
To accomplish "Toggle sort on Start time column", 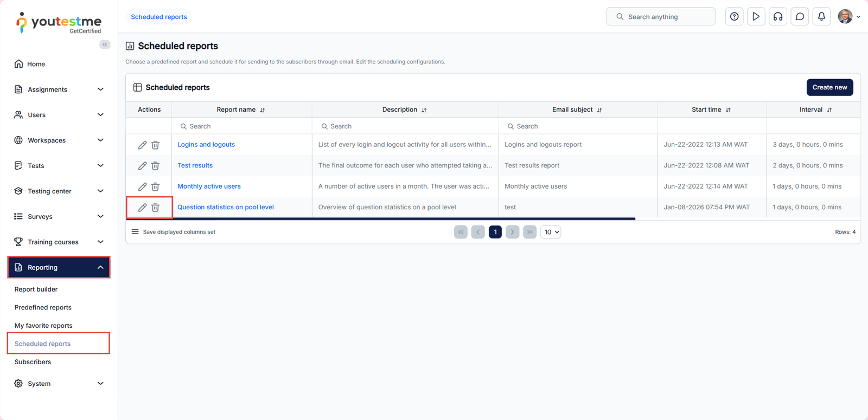I will point(728,110).
